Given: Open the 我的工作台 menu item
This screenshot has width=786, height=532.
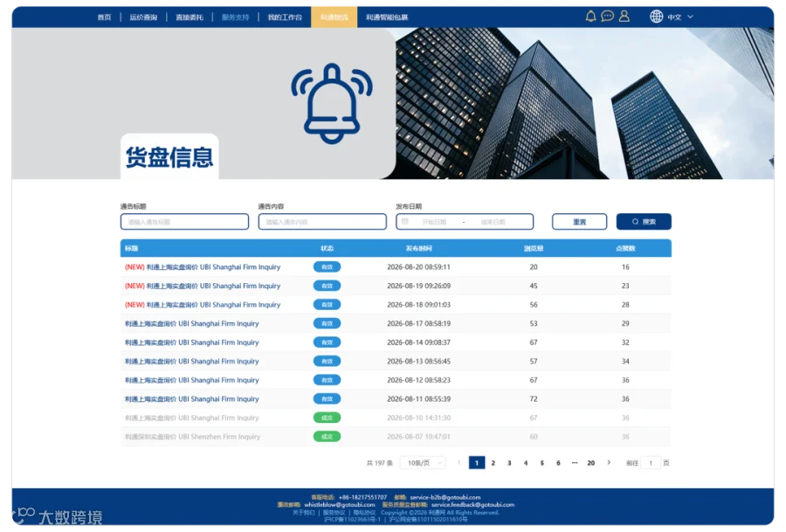Looking at the screenshot, I should pyautogui.click(x=285, y=17).
